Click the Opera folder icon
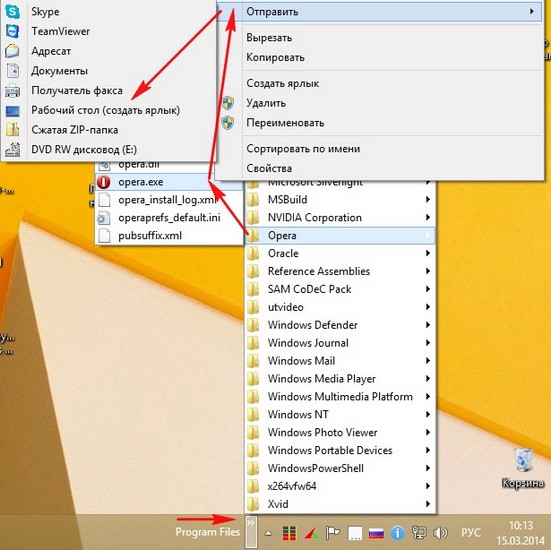 (x=253, y=235)
